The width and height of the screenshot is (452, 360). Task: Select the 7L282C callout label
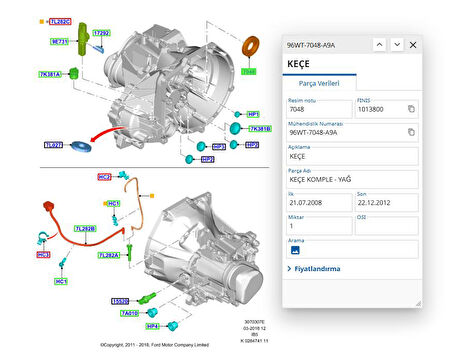pyautogui.click(x=60, y=22)
